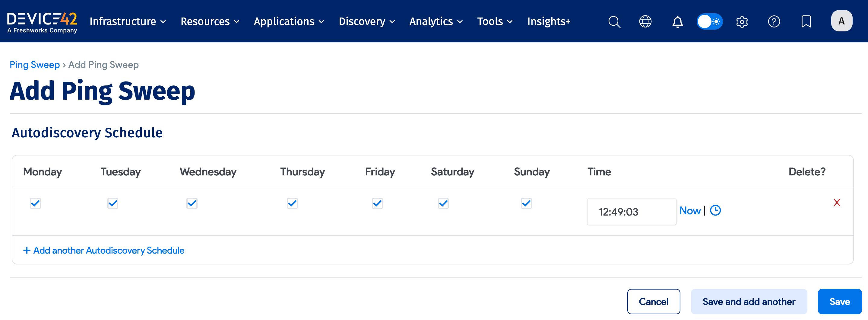Open the help icon
The width and height of the screenshot is (868, 320).
point(774,21)
